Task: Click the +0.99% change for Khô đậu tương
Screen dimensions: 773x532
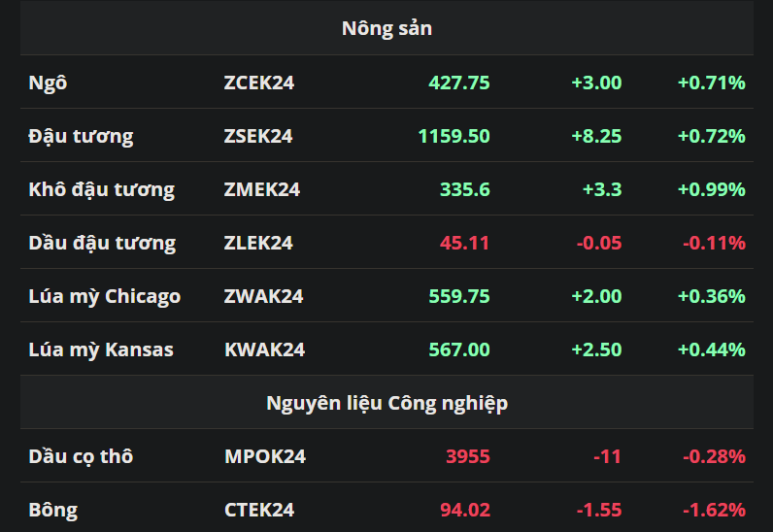Action: tap(711, 189)
